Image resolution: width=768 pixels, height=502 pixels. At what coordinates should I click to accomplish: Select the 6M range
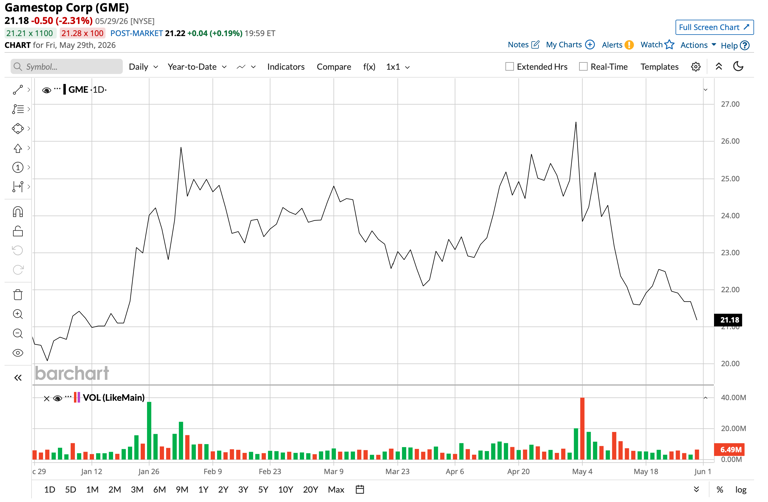pyautogui.click(x=159, y=489)
